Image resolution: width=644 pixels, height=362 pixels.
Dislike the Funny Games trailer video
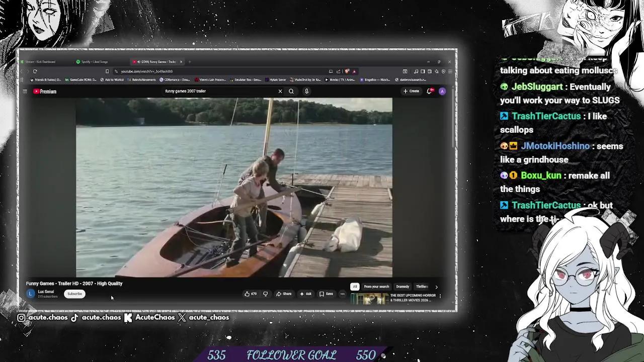click(x=266, y=294)
